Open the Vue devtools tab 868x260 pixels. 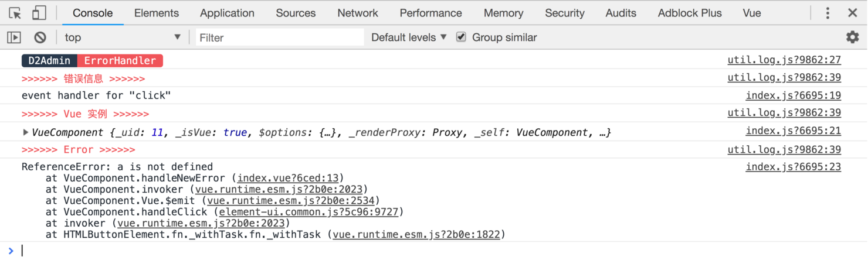(x=751, y=13)
